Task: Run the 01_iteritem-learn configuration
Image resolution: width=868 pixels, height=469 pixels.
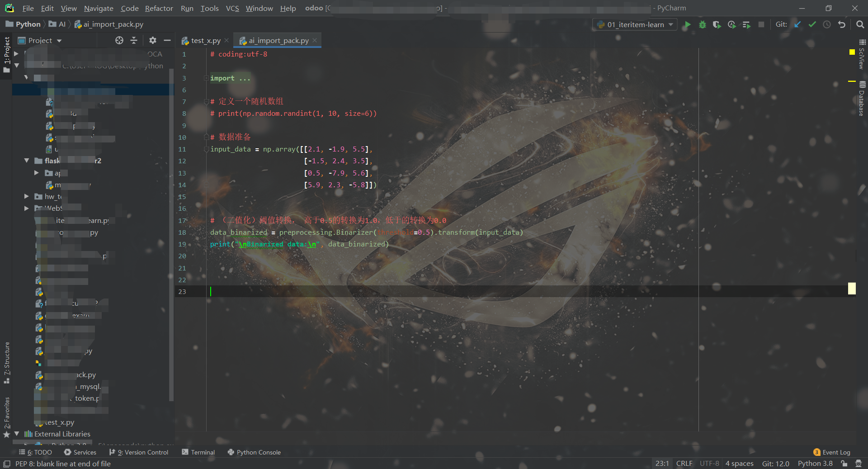Action: pos(688,25)
